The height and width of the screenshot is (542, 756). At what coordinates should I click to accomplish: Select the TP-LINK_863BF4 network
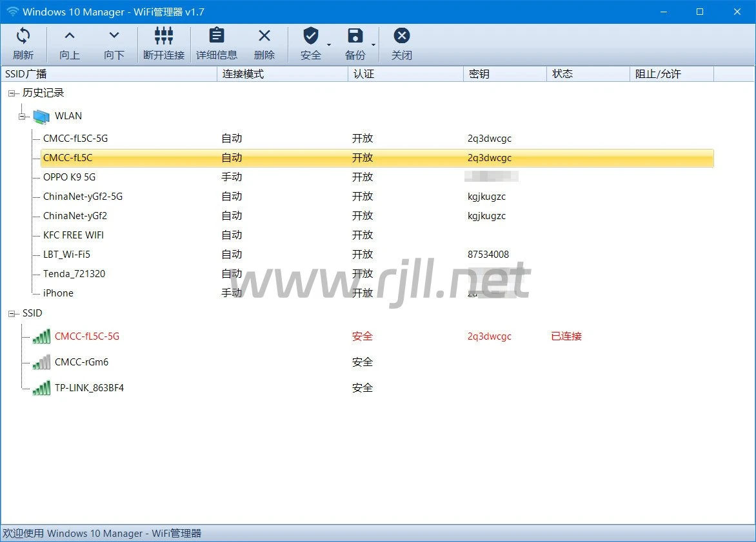point(89,388)
